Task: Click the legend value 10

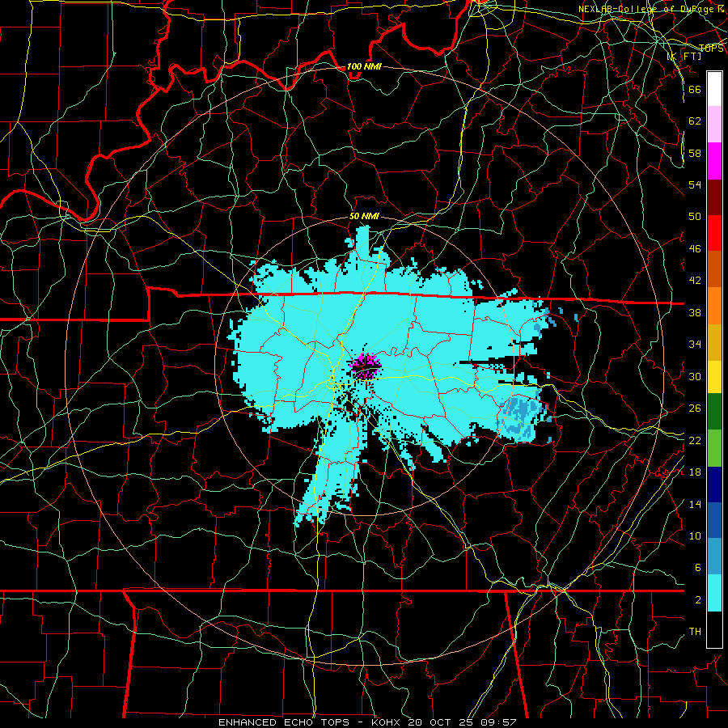Action: pyautogui.click(x=695, y=535)
